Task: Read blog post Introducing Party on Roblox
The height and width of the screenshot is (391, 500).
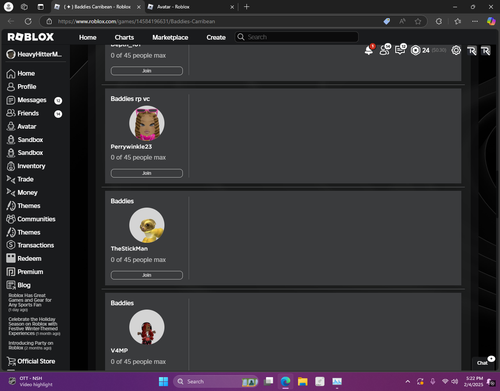Action: click(x=31, y=345)
